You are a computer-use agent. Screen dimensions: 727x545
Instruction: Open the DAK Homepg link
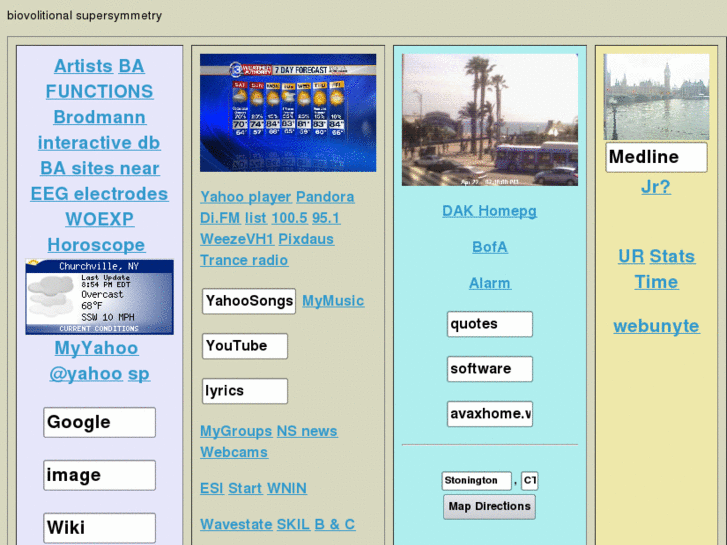click(490, 211)
